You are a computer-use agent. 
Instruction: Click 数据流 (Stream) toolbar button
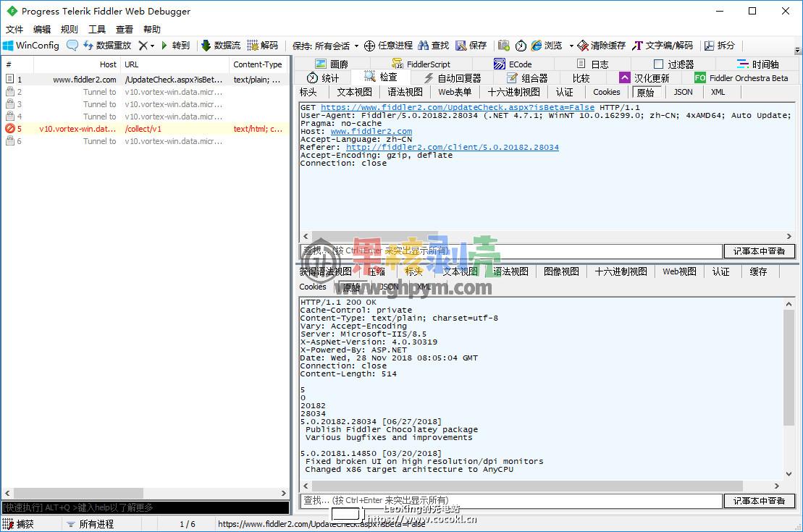point(221,46)
